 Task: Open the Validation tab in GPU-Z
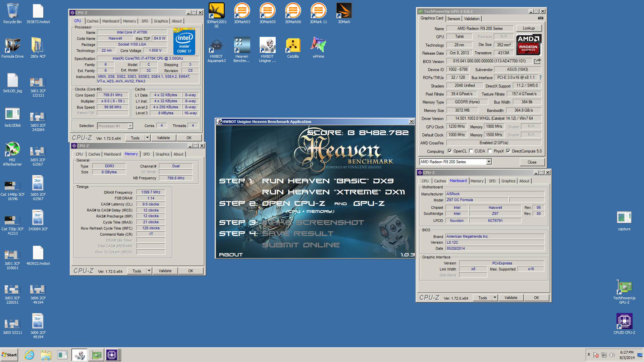472,19
